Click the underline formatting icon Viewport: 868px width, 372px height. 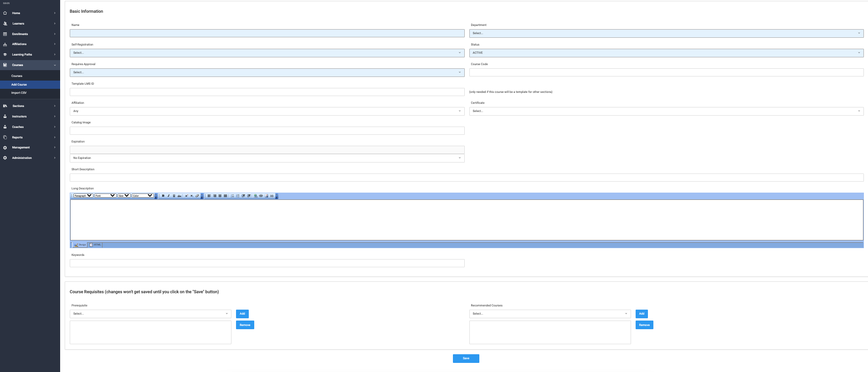(x=174, y=196)
